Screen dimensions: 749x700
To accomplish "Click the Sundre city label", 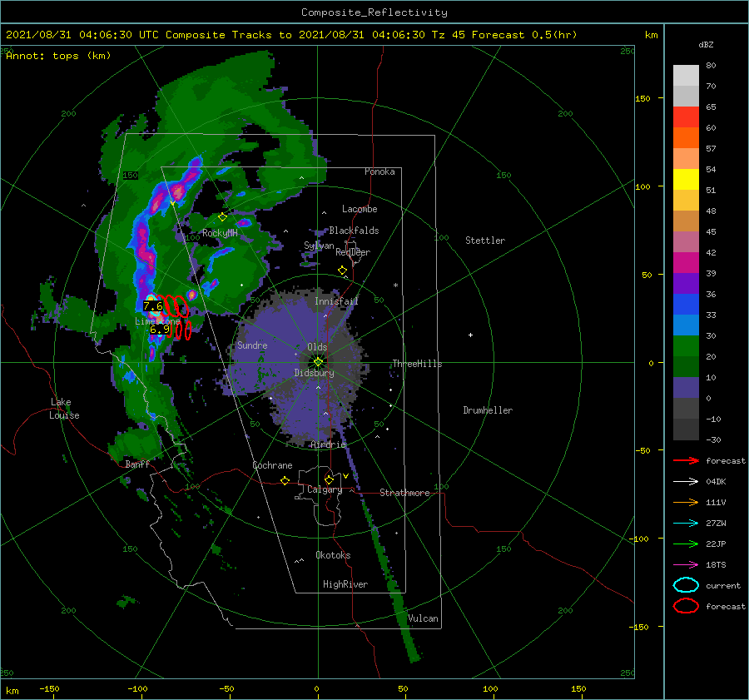I will pyautogui.click(x=252, y=345).
